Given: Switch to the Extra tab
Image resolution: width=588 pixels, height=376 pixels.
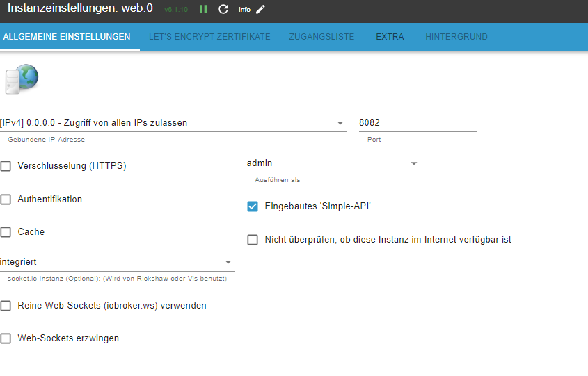Looking at the screenshot, I should tap(390, 37).
